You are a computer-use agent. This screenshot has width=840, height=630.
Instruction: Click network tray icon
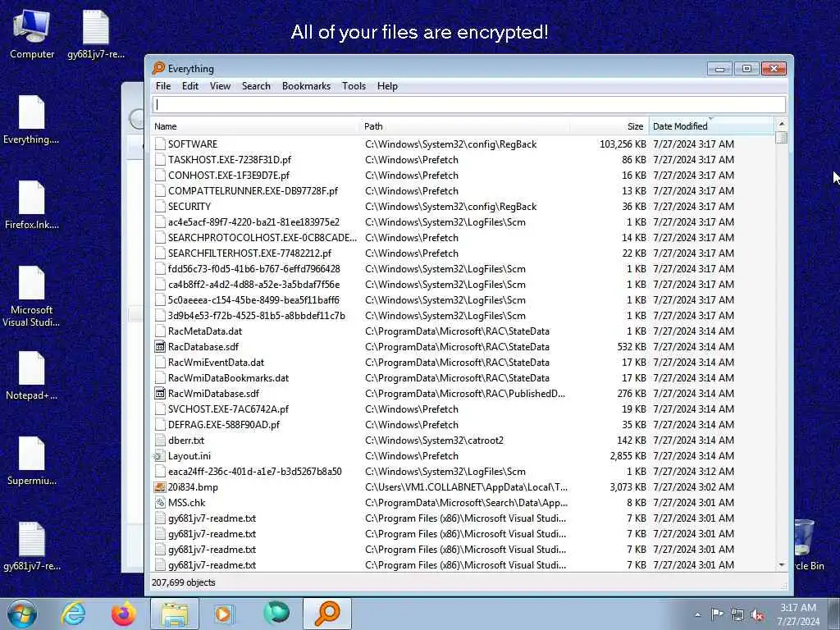click(737, 614)
